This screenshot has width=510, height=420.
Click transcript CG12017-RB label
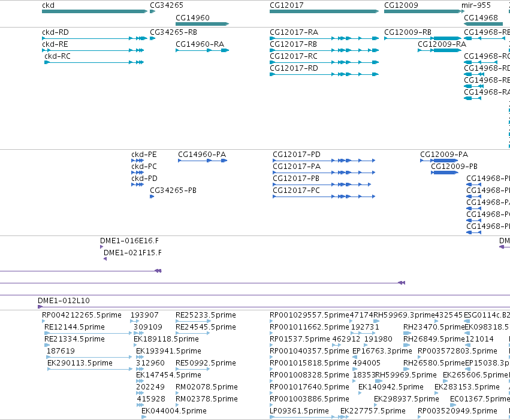(294, 44)
